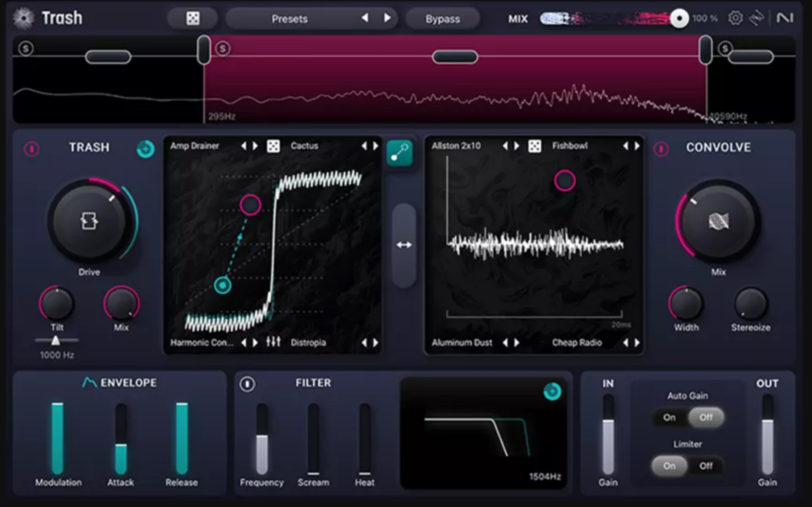The height and width of the screenshot is (507, 812).
Task: Toggle the Filter module power button
Action: 247,384
